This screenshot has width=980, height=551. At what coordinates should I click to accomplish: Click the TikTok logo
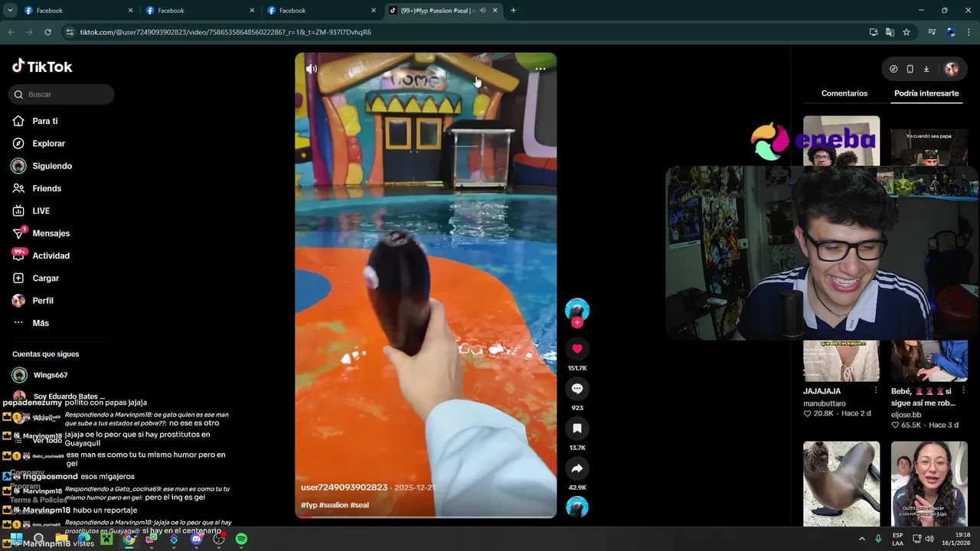[42, 67]
